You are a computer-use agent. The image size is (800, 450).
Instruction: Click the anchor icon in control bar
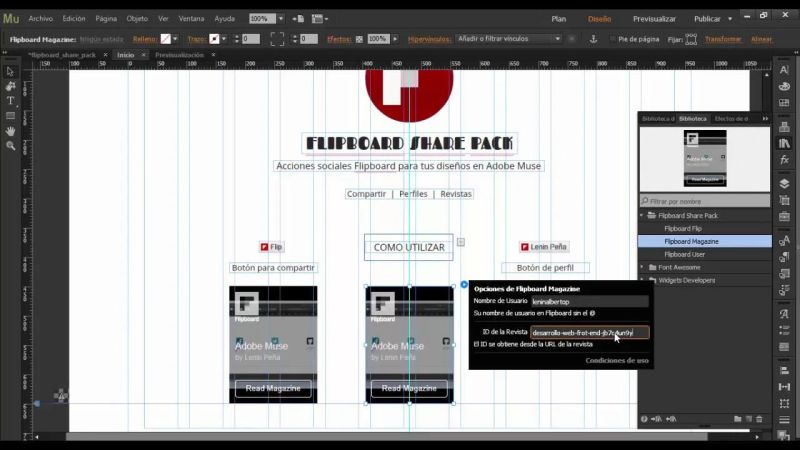click(593, 39)
